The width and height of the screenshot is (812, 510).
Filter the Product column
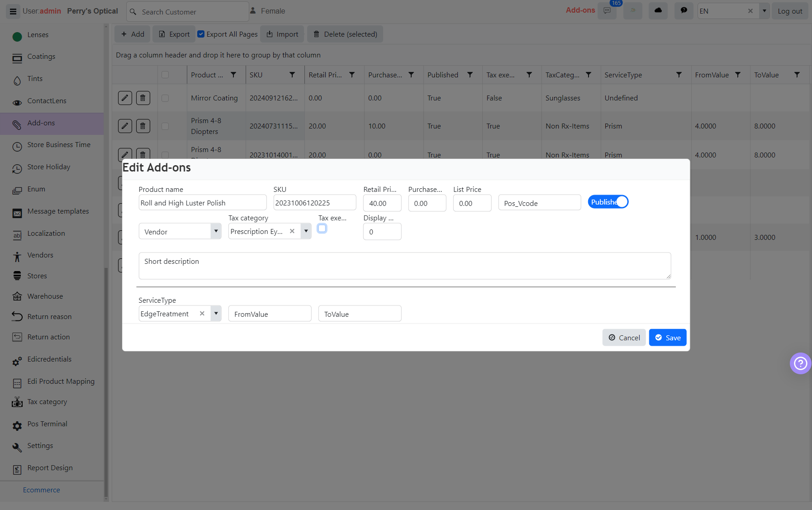pyautogui.click(x=233, y=75)
